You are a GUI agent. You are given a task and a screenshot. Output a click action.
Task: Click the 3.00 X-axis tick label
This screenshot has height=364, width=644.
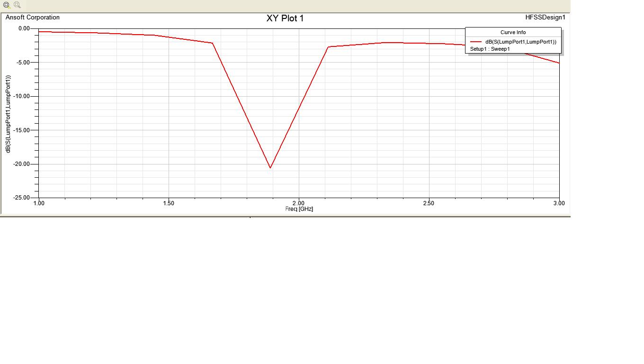click(x=559, y=203)
